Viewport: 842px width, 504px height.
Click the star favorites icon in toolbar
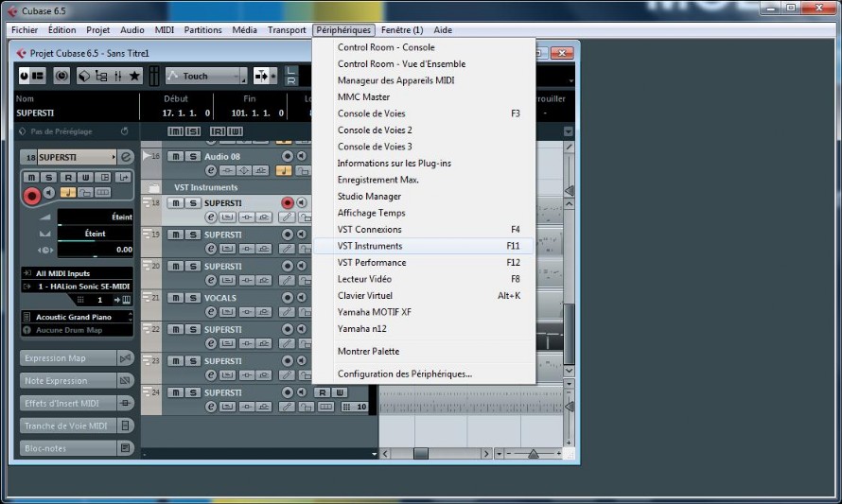click(x=134, y=77)
